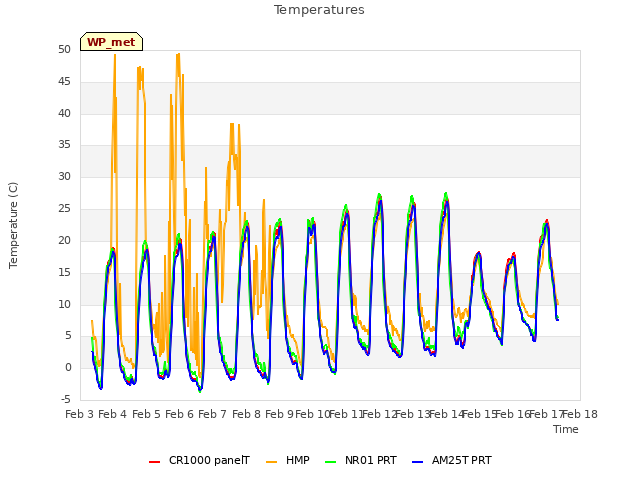
Task: Click the HMP peak on Feb 6
Action: 178,54
